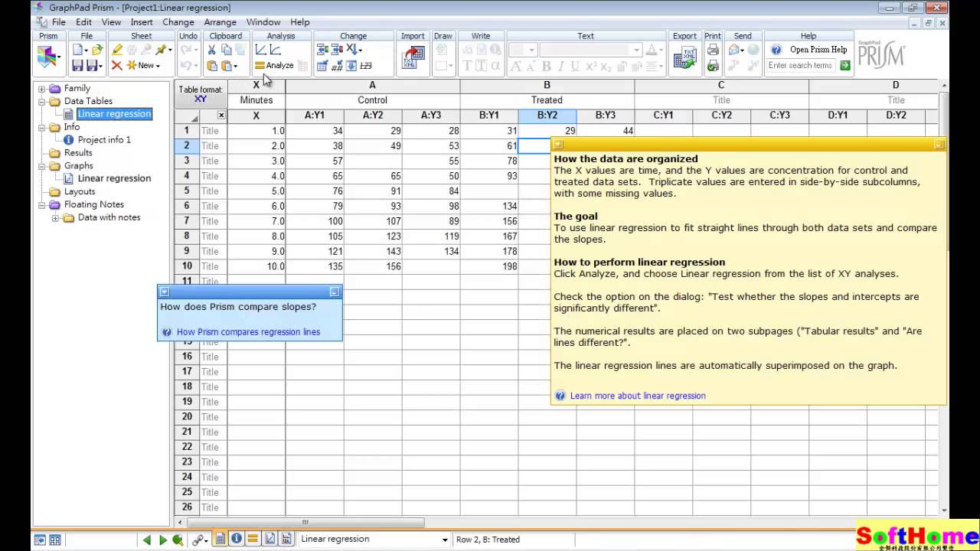Select cell with value 198 in B:Y1
The width and height of the screenshot is (980, 551).
488,266
